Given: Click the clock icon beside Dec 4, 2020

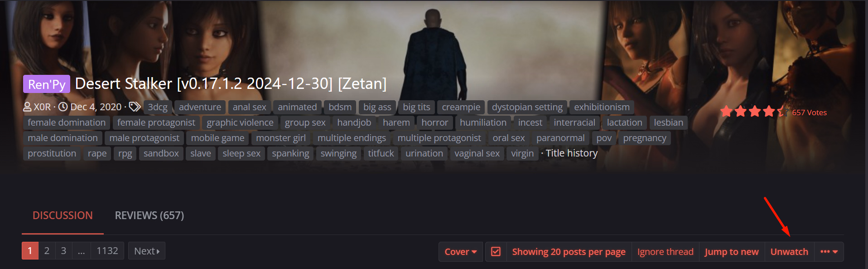Looking at the screenshot, I should 63,107.
